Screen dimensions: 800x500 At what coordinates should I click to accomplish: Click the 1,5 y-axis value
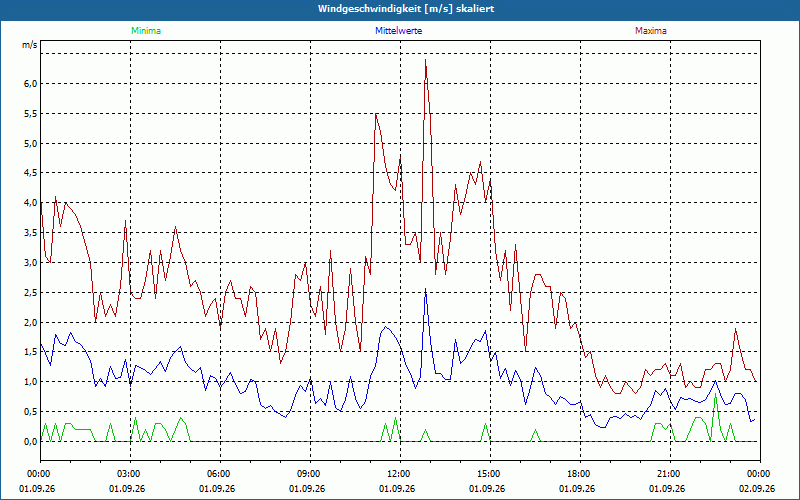31,352
